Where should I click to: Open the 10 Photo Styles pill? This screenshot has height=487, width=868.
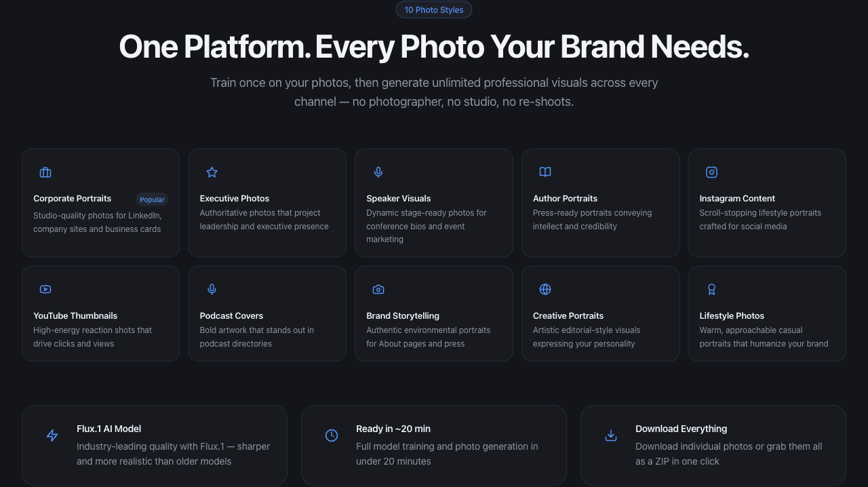434,9
